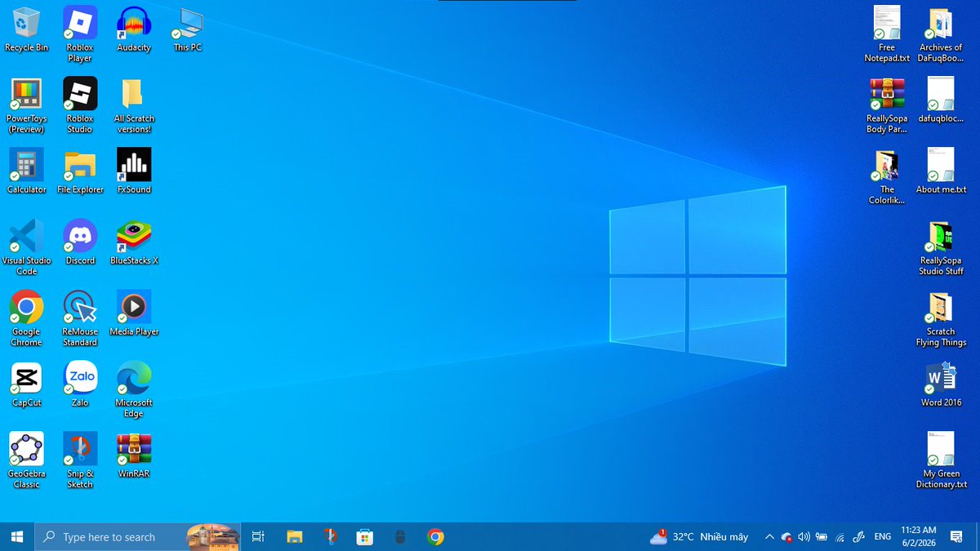Select the Zalo desktop icon

coord(80,384)
